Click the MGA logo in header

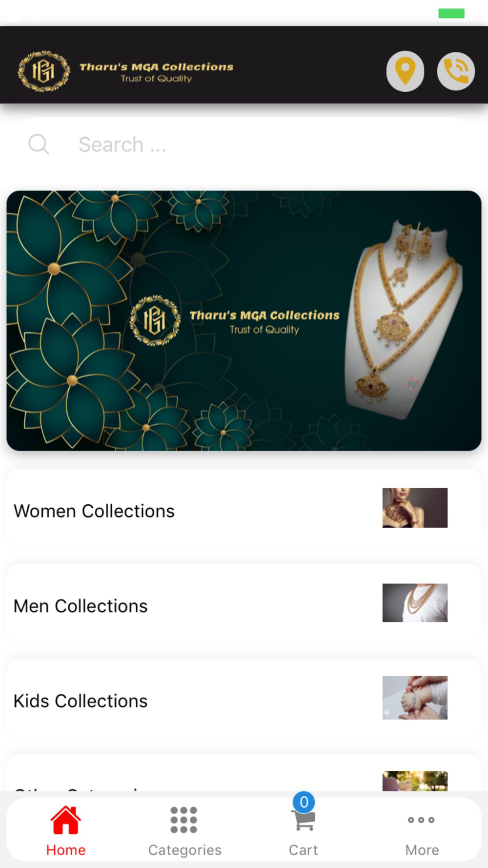pyautogui.click(x=44, y=71)
